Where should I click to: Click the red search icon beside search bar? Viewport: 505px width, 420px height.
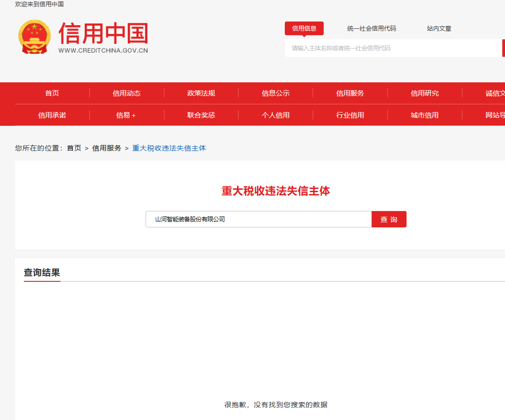(x=503, y=48)
